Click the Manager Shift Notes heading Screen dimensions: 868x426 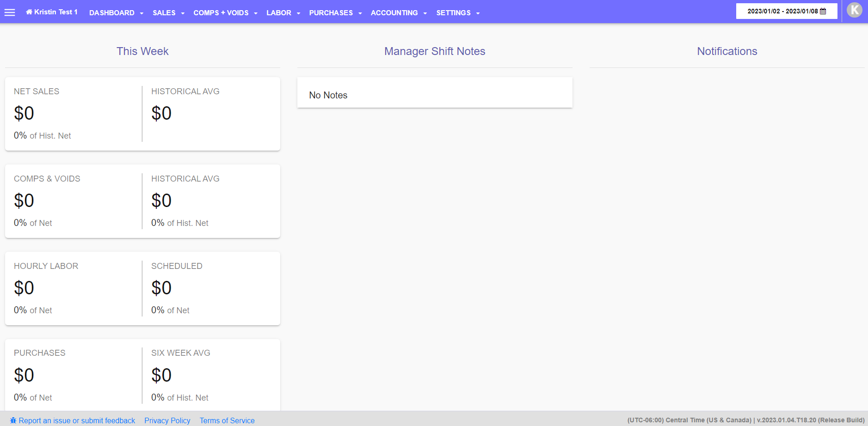435,51
